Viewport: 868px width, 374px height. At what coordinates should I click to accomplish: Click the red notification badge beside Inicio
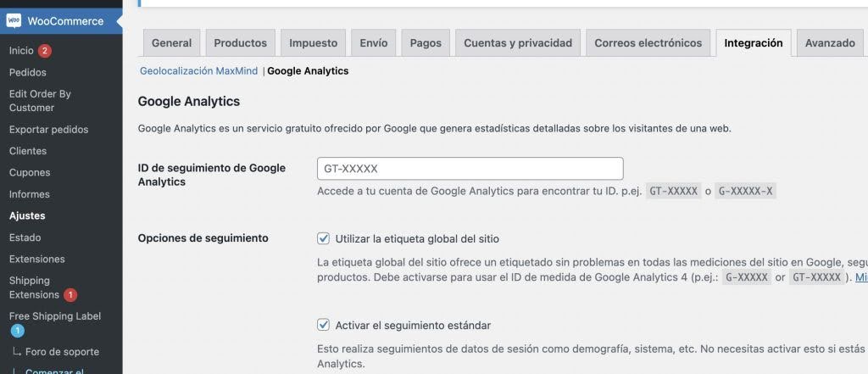(x=45, y=51)
